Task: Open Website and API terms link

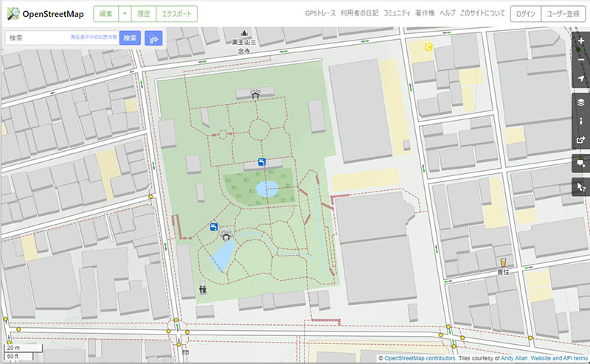Action: click(x=559, y=358)
